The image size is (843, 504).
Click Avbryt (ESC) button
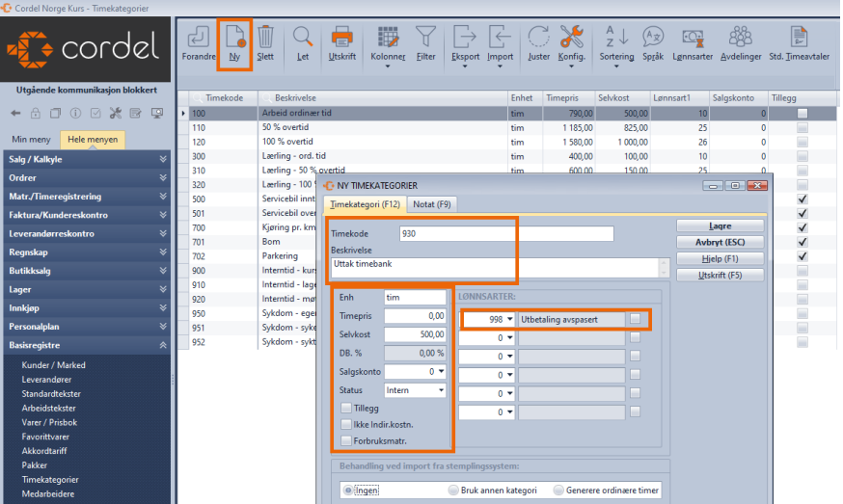coord(720,242)
